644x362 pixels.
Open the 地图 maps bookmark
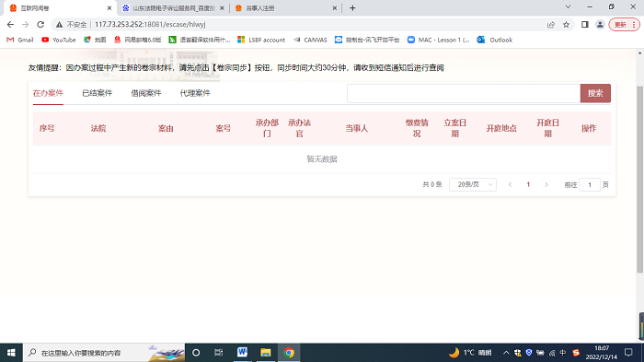(x=95, y=40)
